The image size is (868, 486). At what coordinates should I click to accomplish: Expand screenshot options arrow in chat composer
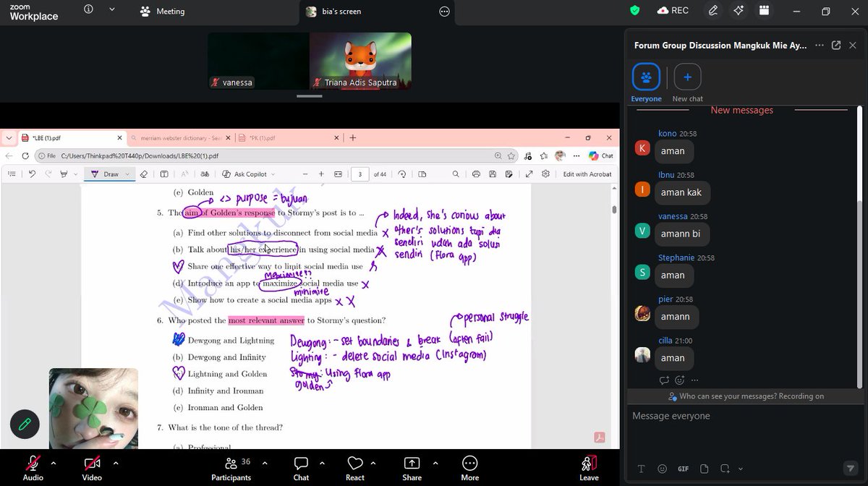(740, 469)
